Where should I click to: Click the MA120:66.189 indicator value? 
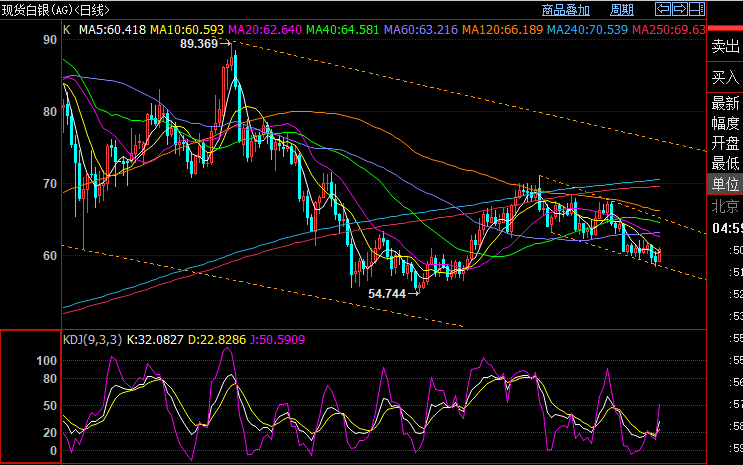[502, 29]
